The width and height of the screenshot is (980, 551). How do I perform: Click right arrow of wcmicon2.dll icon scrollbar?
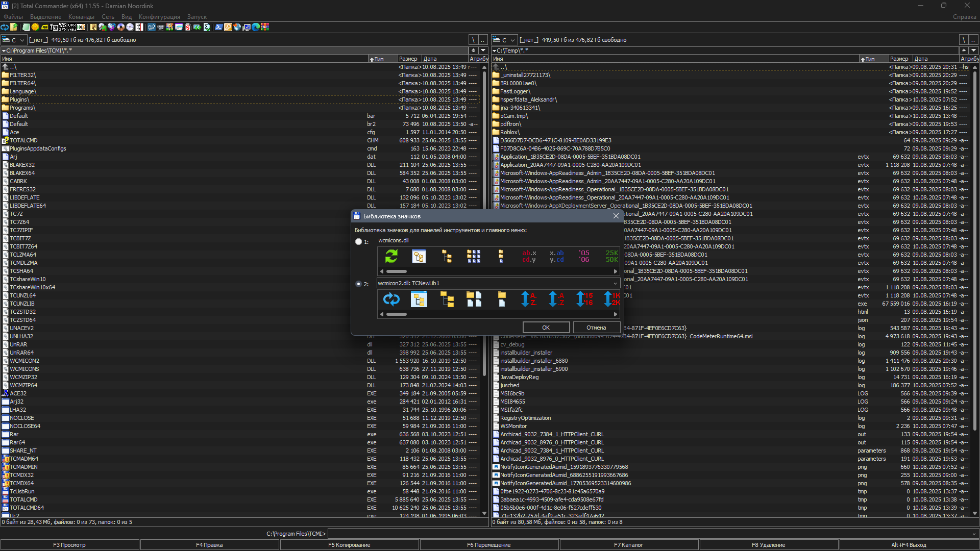coord(616,314)
